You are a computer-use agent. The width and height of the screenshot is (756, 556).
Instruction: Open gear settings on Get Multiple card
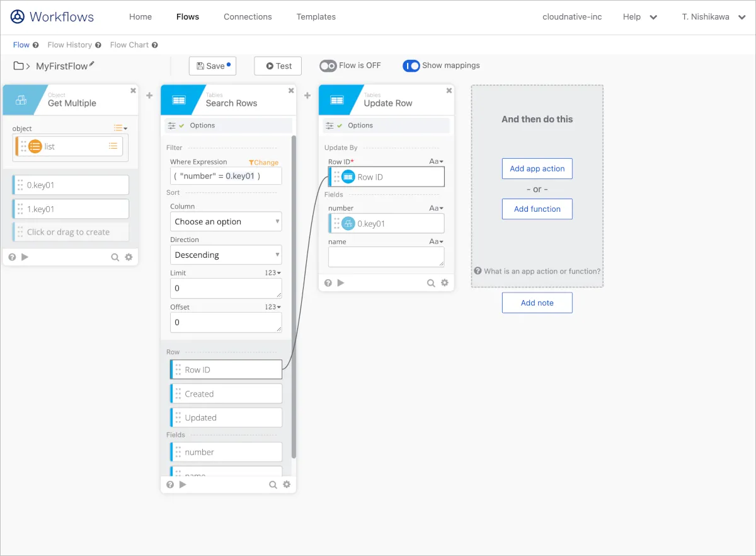pyautogui.click(x=129, y=257)
